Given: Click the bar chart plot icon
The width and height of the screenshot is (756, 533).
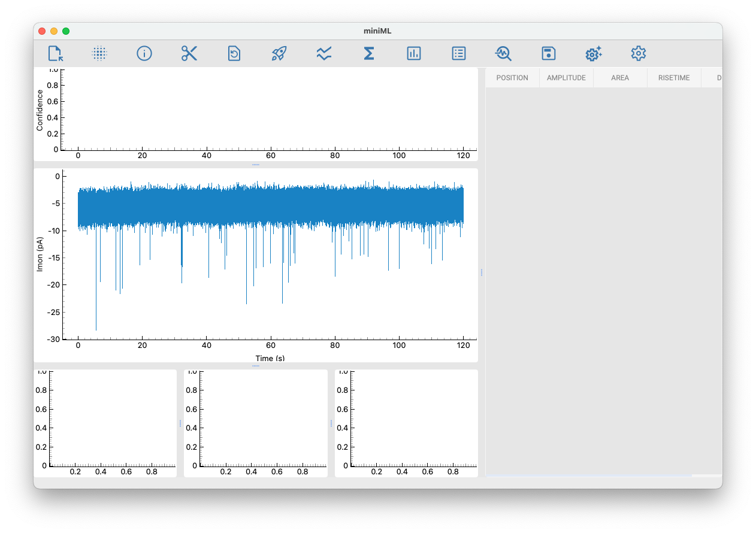Looking at the screenshot, I should 414,53.
